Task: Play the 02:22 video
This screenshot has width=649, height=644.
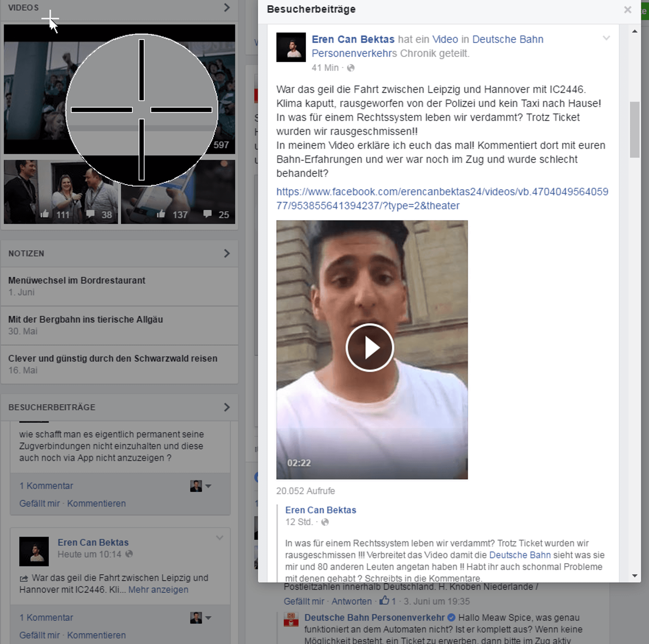Action: [370, 348]
